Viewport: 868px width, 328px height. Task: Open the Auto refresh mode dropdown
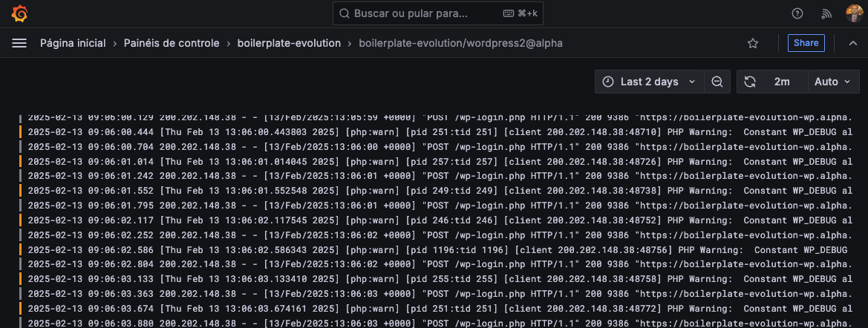[833, 82]
